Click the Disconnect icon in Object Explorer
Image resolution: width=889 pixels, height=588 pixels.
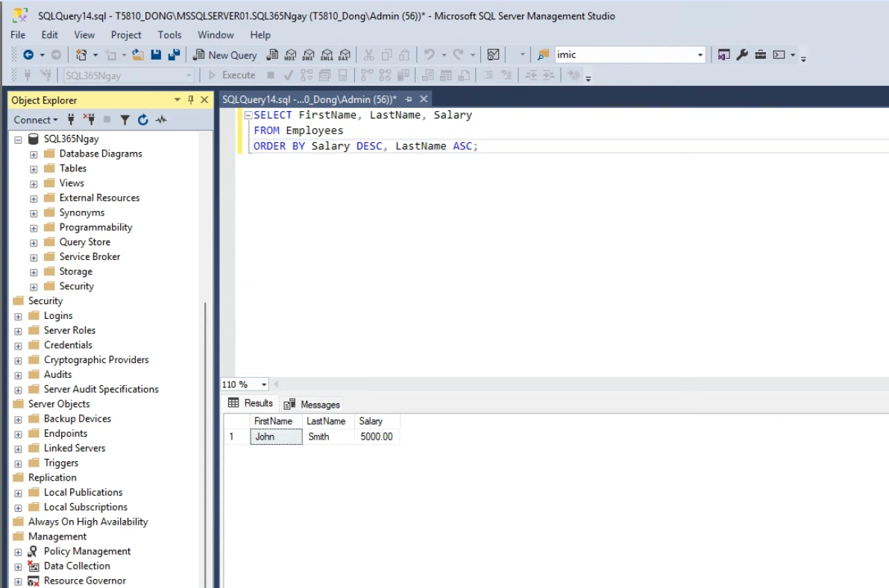89,120
